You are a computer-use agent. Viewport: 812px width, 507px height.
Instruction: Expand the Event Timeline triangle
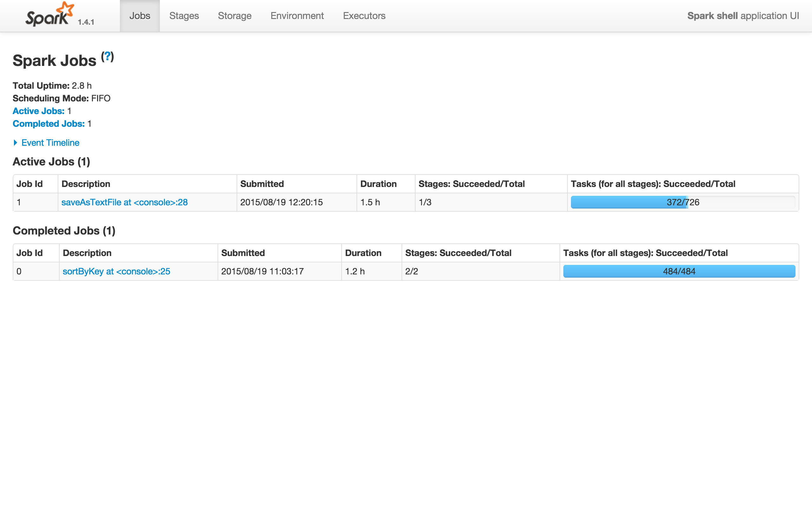click(16, 143)
